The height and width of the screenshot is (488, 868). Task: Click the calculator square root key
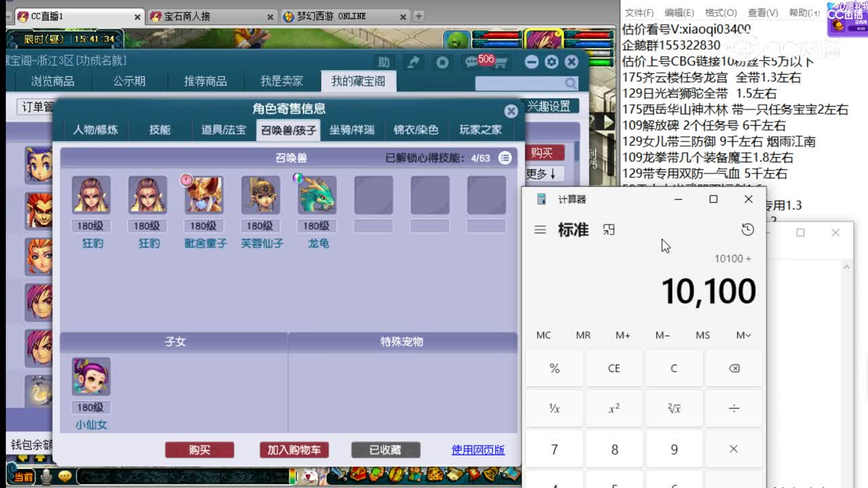point(673,408)
